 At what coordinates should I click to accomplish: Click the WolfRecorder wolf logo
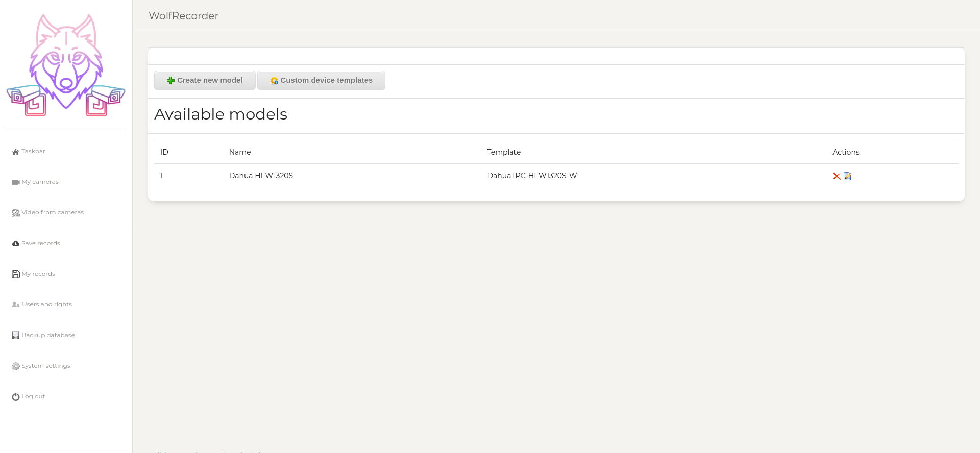[66, 65]
